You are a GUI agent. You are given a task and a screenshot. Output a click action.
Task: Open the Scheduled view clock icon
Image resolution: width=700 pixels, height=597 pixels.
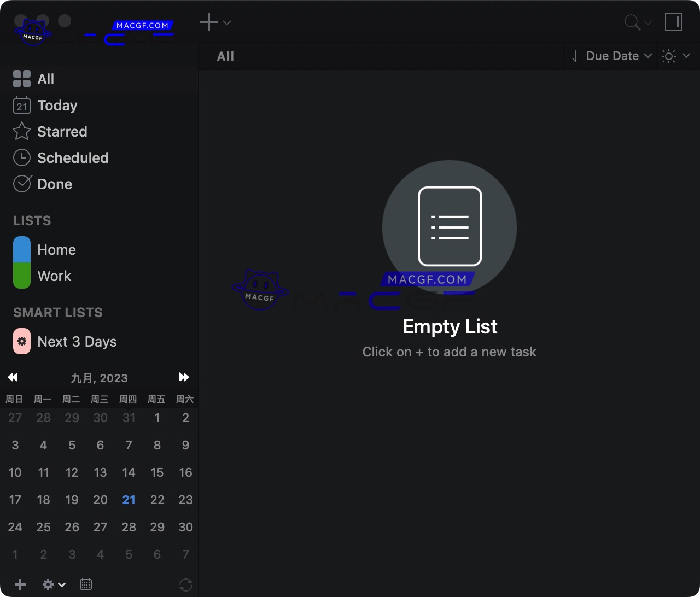pyautogui.click(x=22, y=157)
